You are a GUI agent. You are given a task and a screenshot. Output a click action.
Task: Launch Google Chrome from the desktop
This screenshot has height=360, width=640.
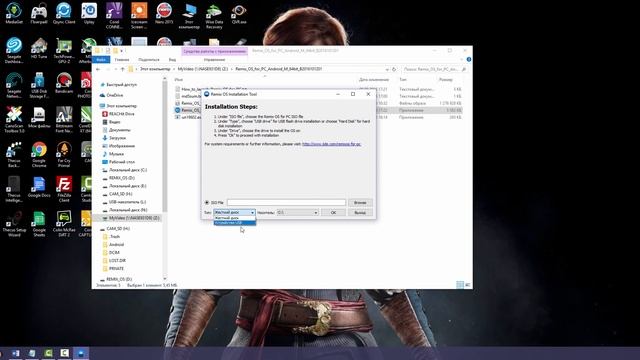coord(39,155)
